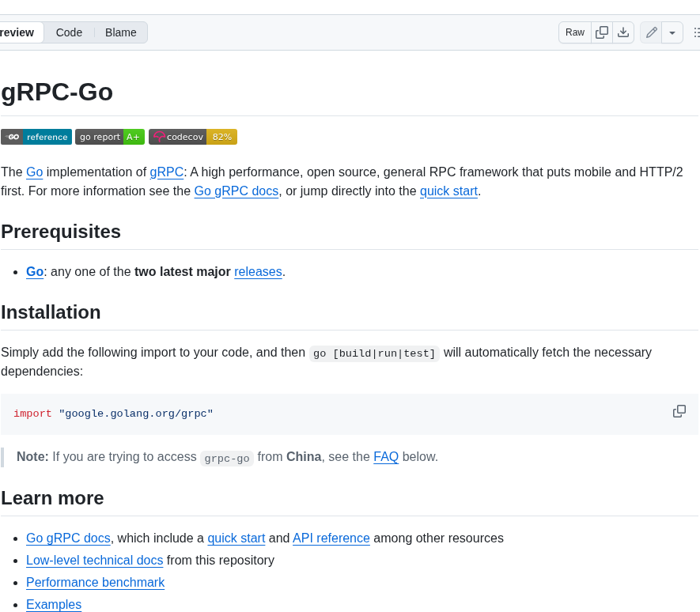
Task: Click the go report A+ badge
Action: pyautogui.click(x=109, y=136)
